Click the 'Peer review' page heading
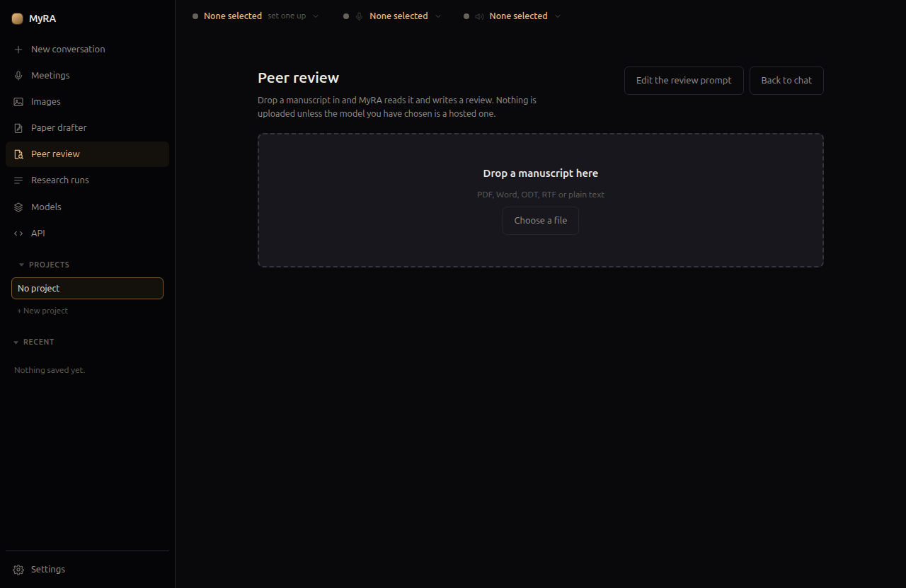The height and width of the screenshot is (588, 906). click(299, 78)
